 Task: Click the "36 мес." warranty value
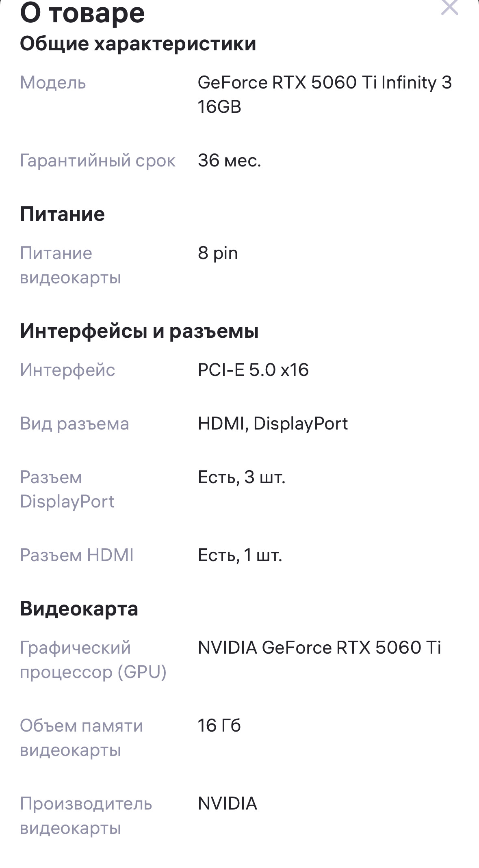pos(229,161)
